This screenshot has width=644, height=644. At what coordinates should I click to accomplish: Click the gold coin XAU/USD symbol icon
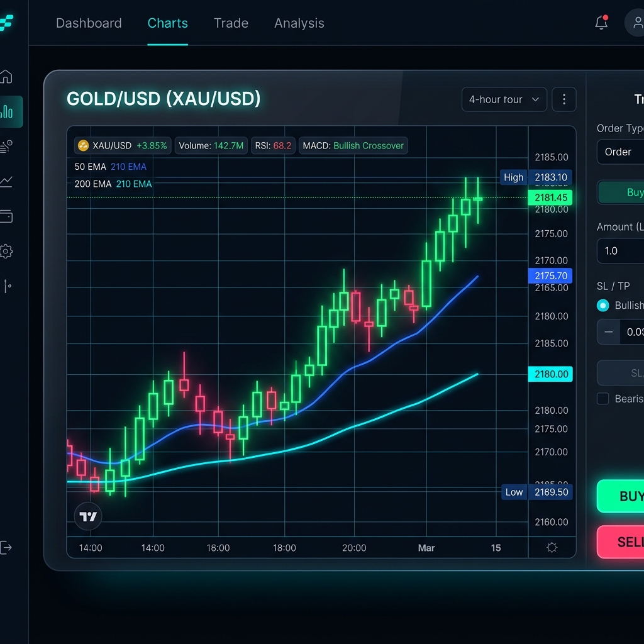tap(83, 145)
